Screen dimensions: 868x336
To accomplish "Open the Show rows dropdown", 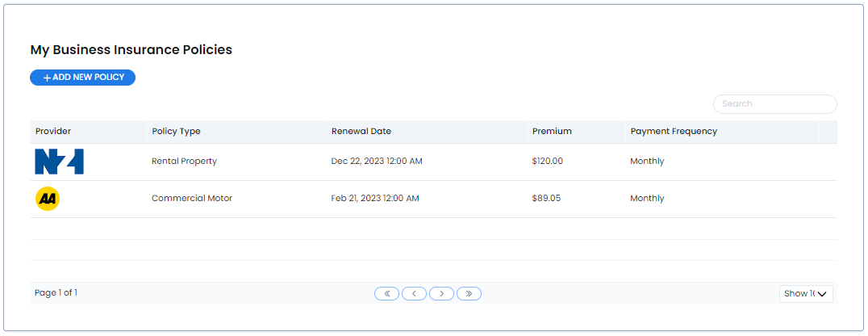I will (805, 294).
